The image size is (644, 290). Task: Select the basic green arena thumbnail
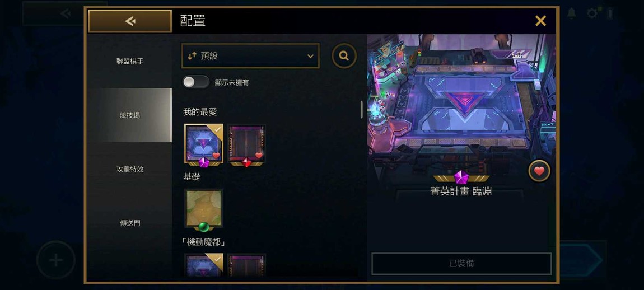coord(204,209)
